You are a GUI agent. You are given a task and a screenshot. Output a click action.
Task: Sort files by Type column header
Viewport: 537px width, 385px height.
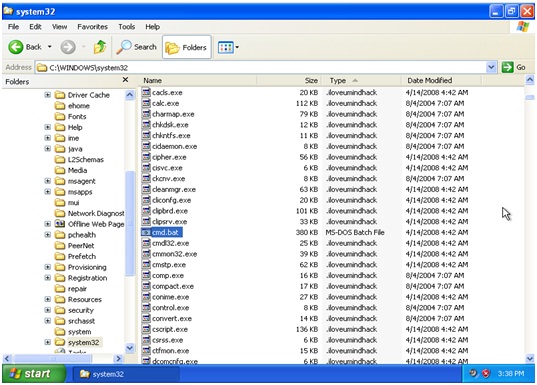click(361, 80)
